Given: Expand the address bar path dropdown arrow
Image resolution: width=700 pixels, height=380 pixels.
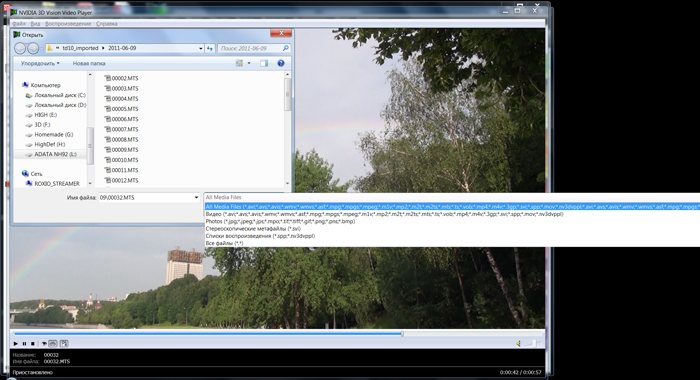Looking at the screenshot, I should (200, 48).
